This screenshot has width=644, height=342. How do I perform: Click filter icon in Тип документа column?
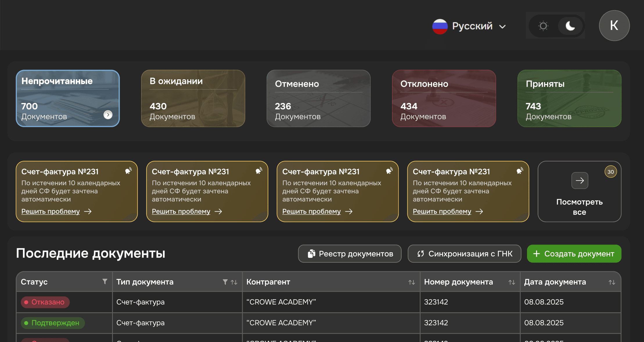point(225,282)
